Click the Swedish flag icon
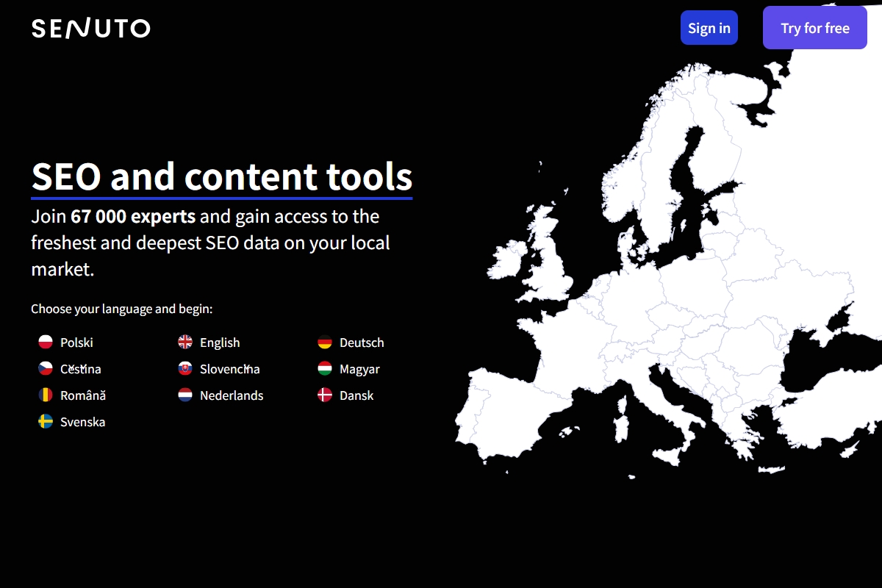The width and height of the screenshot is (882, 588). pos(46,422)
